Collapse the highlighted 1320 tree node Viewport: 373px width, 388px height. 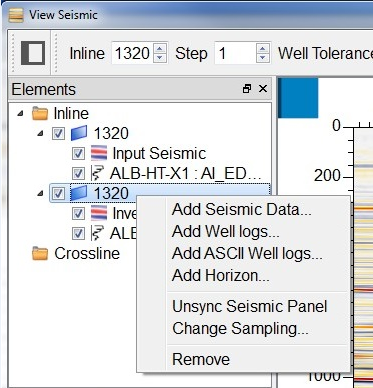click(x=41, y=194)
